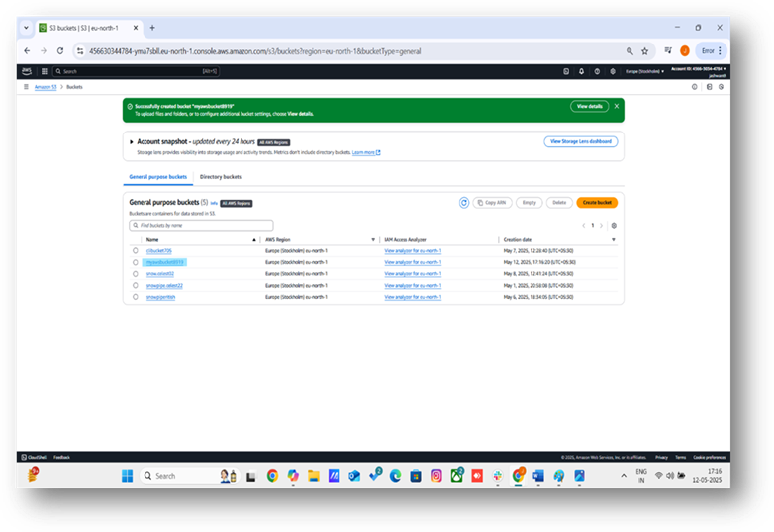Screen dimensions: 774x532
Task: Open the notifications bell icon
Action: click(x=581, y=71)
